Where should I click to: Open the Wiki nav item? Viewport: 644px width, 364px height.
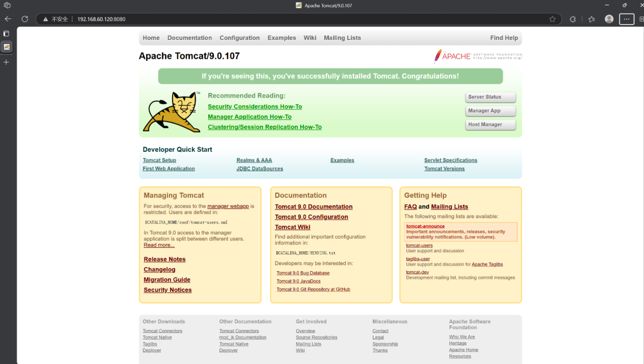pyautogui.click(x=310, y=38)
